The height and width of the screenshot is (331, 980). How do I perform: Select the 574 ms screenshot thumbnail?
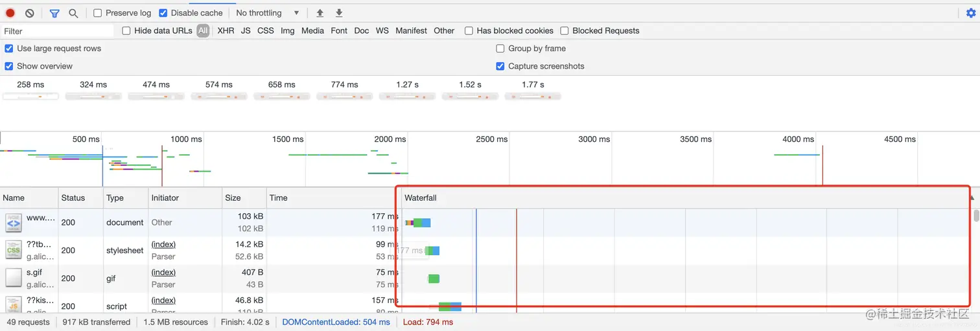pos(219,96)
